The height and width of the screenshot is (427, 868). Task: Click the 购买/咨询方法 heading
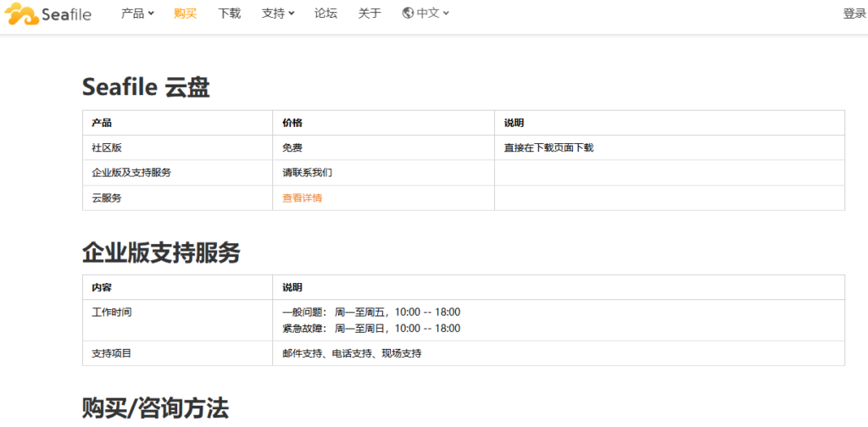point(155,408)
